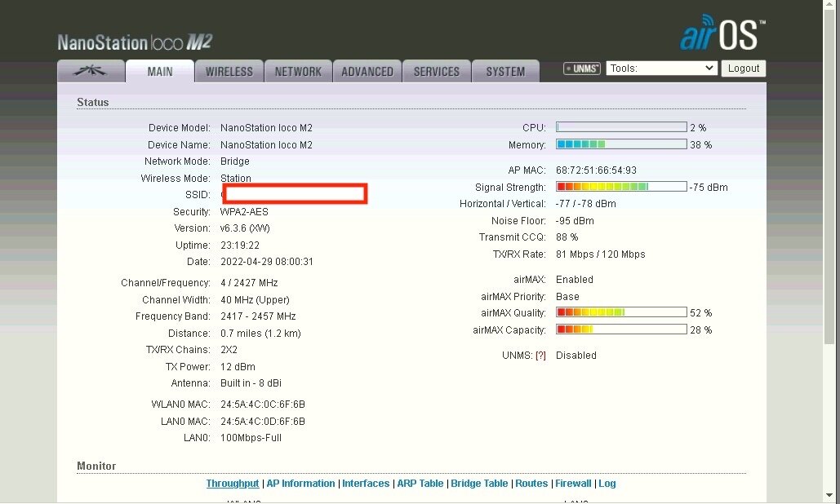
Task: Click the Wireless Mode value Station
Action: 236,178
